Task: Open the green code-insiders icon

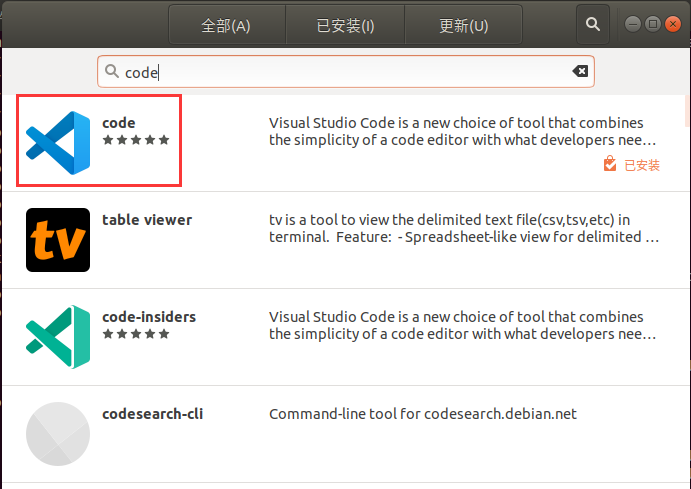Action: click(x=58, y=337)
